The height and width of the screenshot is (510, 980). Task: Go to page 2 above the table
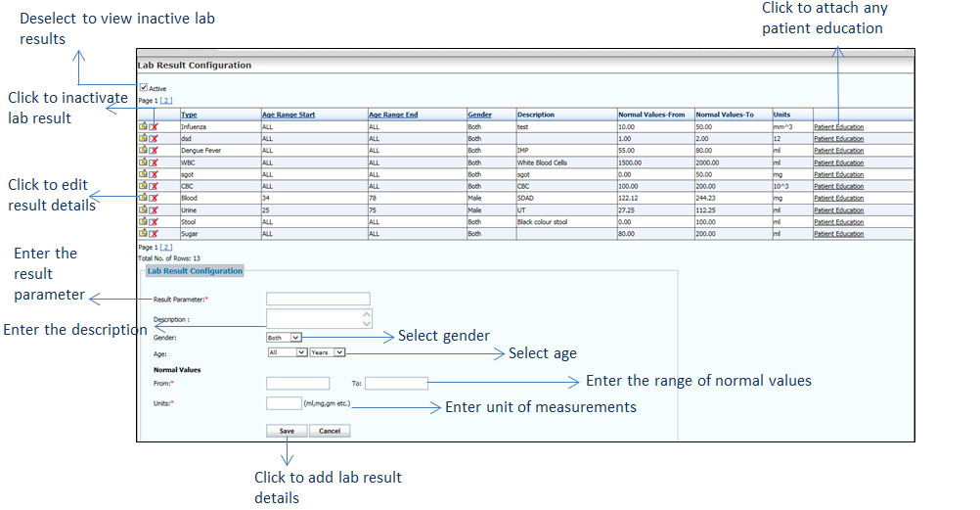click(x=166, y=100)
